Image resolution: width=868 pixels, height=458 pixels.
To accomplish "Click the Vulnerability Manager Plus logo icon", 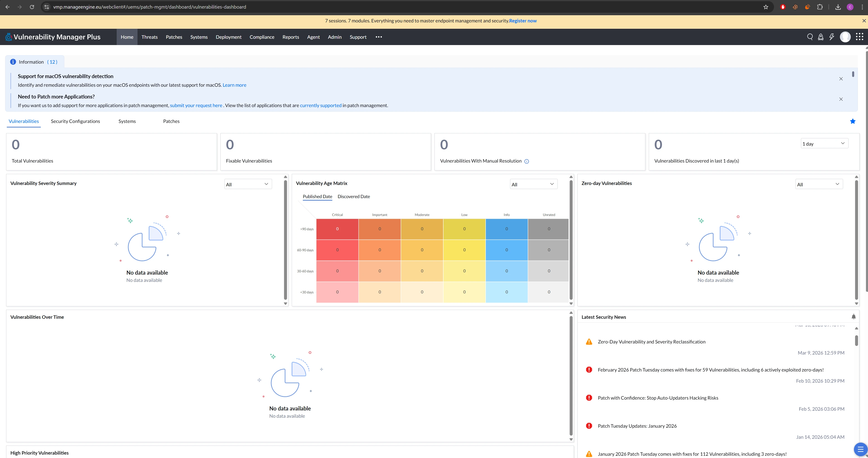I will tap(9, 37).
